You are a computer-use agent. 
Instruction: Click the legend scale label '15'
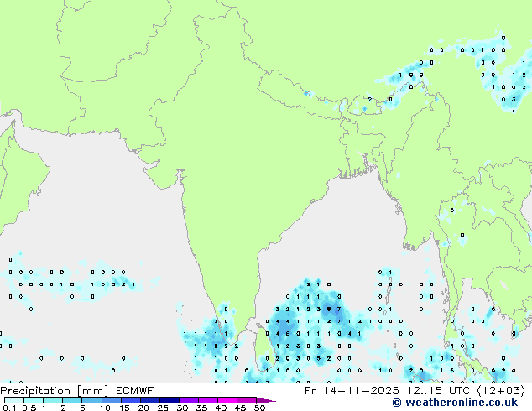(124, 408)
